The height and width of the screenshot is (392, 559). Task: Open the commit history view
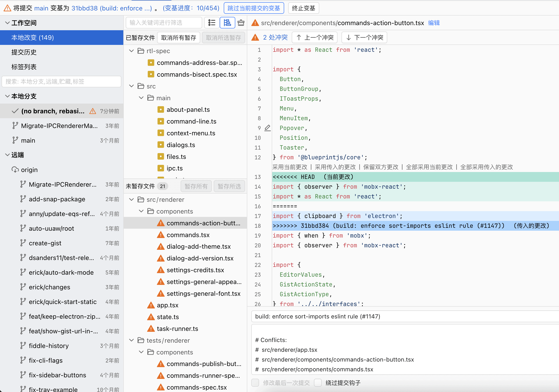24,52
